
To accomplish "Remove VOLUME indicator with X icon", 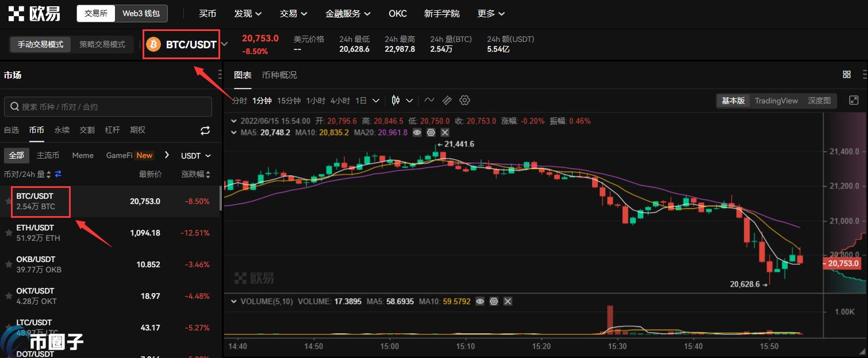I will pyautogui.click(x=508, y=301).
